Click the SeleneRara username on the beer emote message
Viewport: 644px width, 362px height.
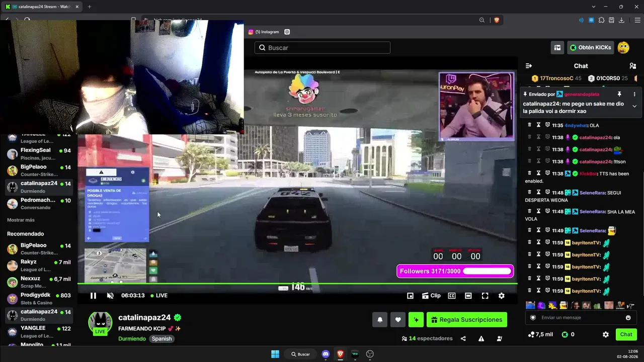(592, 231)
